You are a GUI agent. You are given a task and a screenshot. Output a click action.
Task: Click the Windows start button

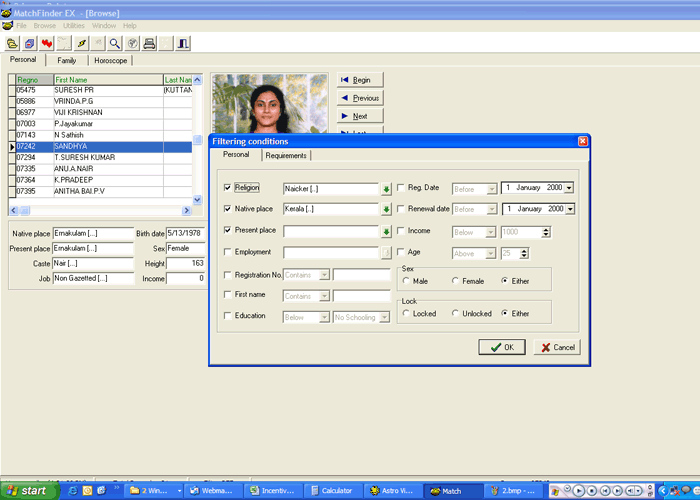tap(29, 491)
